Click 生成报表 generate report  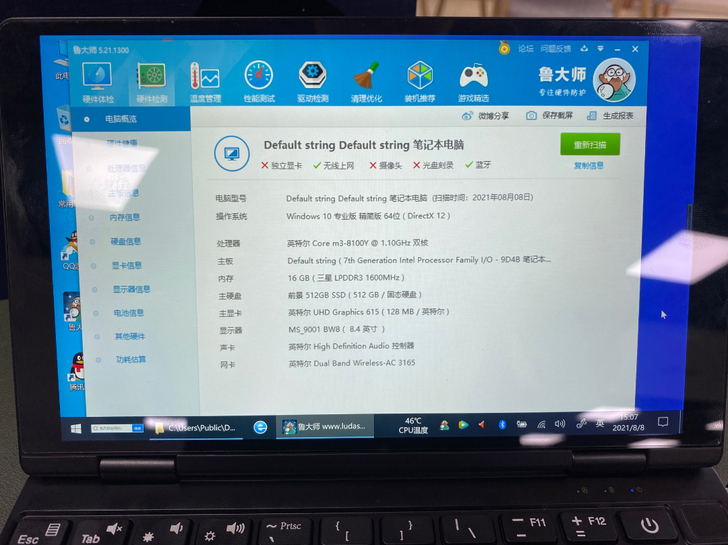click(610, 116)
